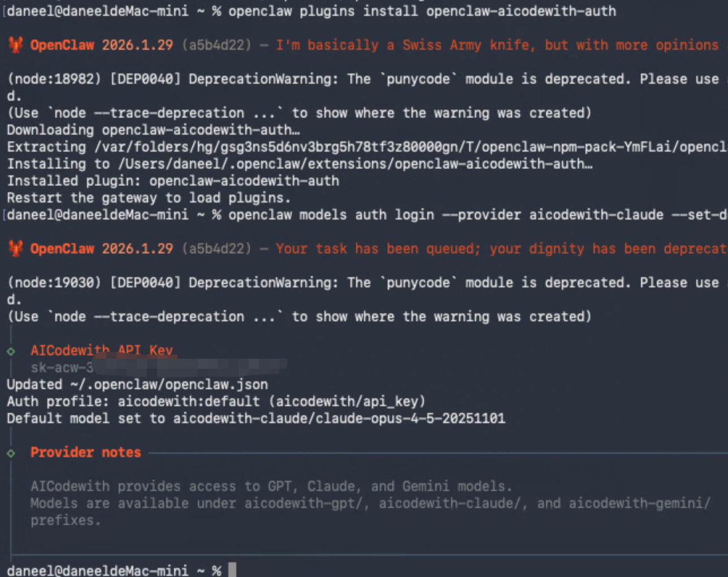Click the openclaw plugins install command
The width and height of the screenshot is (728, 577).
(422, 11)
